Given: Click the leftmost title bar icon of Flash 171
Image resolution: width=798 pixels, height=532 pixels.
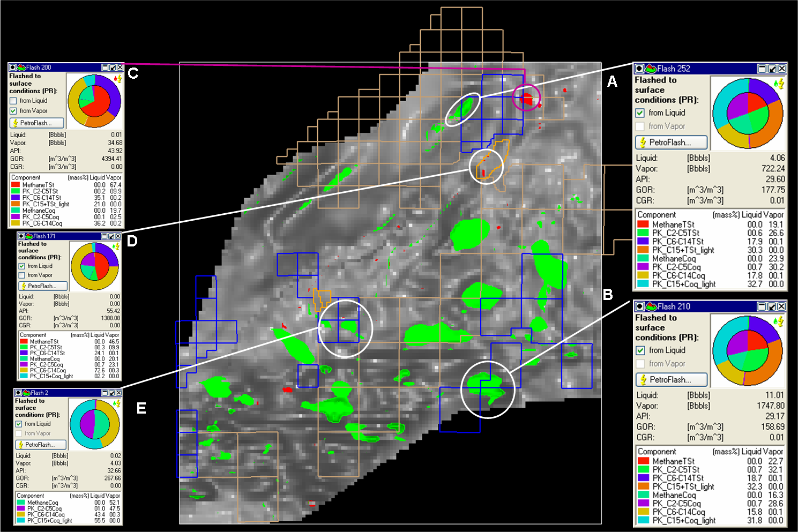Looking at the screenshot, I should [x=21, y=236].
